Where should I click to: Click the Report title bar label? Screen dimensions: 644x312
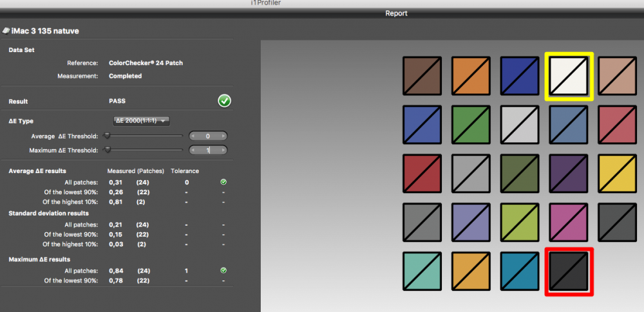pos(396,14)
